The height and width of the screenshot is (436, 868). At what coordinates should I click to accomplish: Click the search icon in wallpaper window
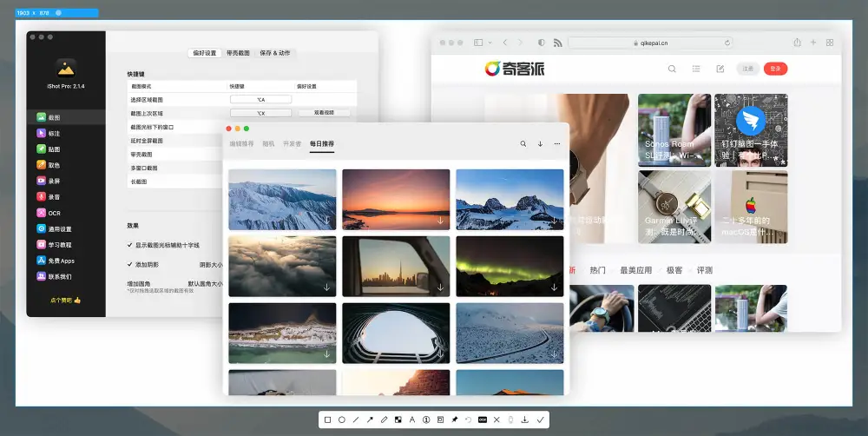pyautogui.click(x=523, y=144)
